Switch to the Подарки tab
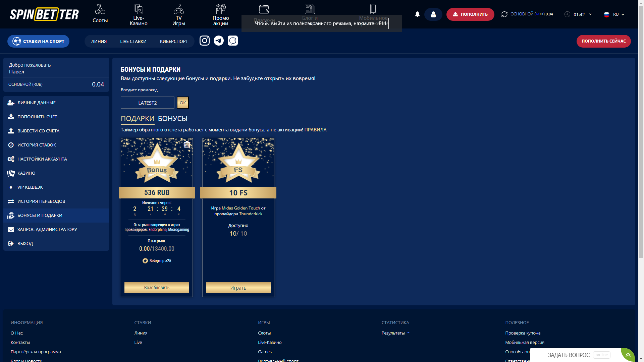The image size is (644, 362). click(x=138, y=119)
